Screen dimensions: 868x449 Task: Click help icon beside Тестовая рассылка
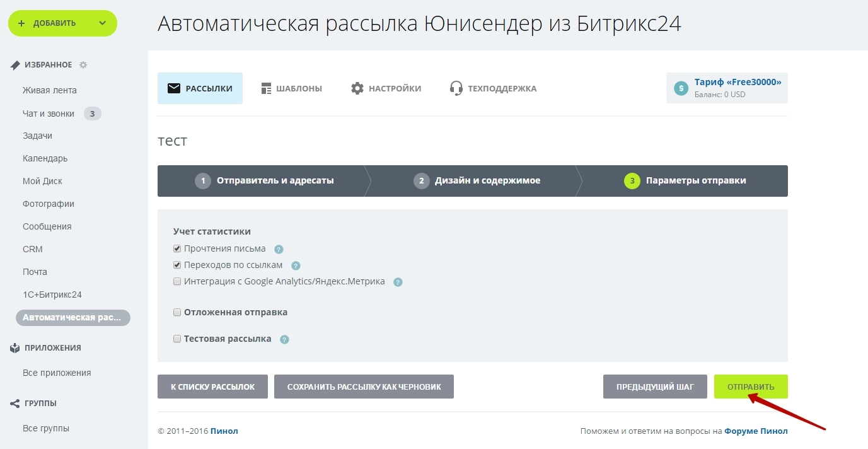pos(284,339)
